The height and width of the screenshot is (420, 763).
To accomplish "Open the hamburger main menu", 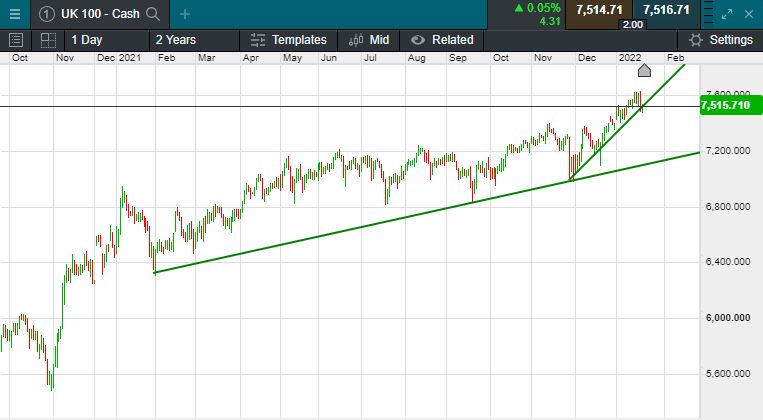I will point(14,14).
